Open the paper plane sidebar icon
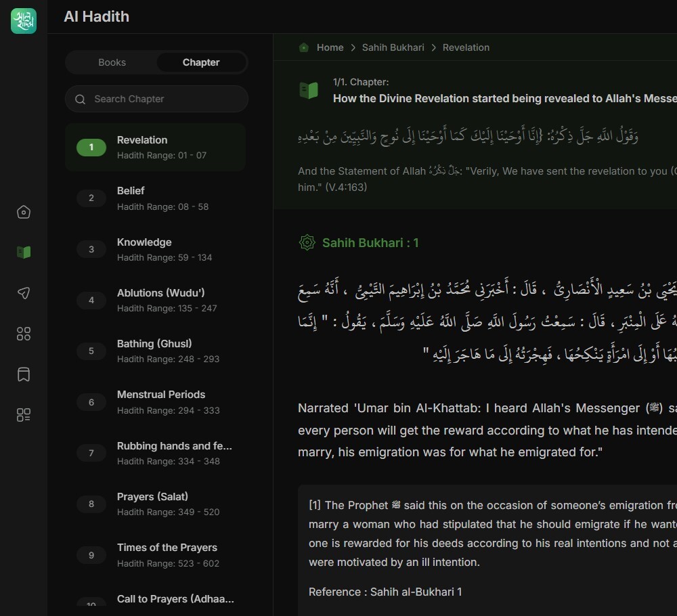The image size is (677, 616). [x=23, y=293]
